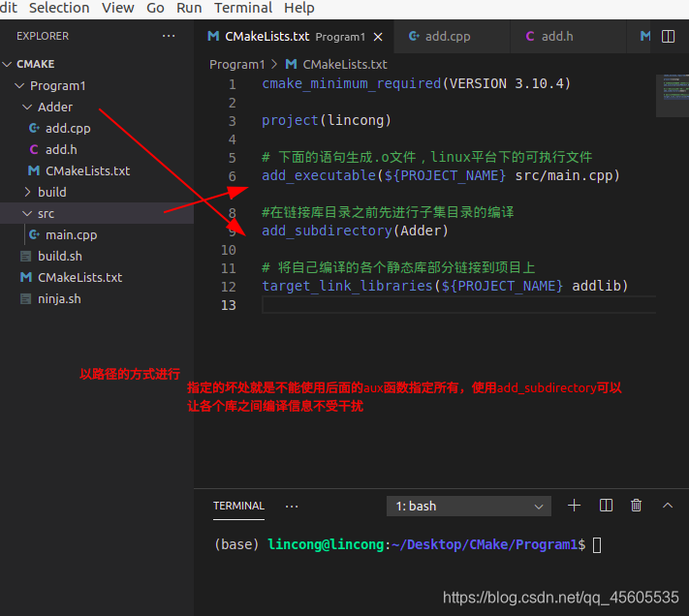Split the terminal panel

click(x=606, y=506)
